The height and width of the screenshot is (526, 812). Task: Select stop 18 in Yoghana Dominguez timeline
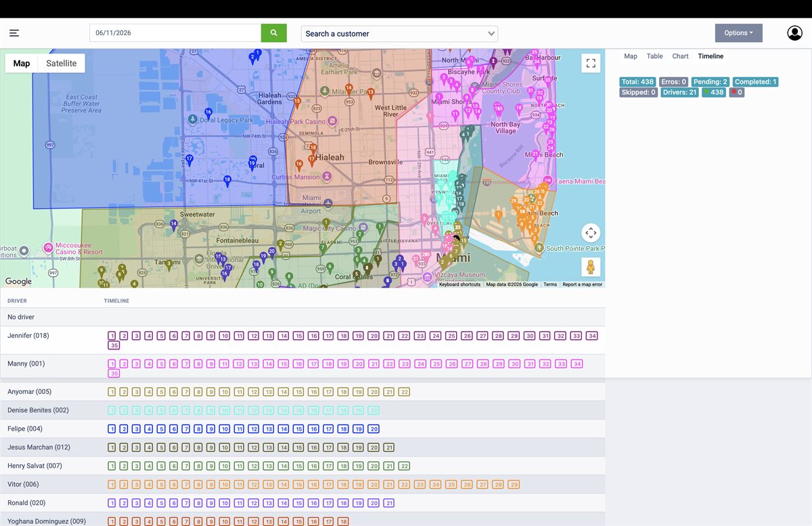pos(343,521)
